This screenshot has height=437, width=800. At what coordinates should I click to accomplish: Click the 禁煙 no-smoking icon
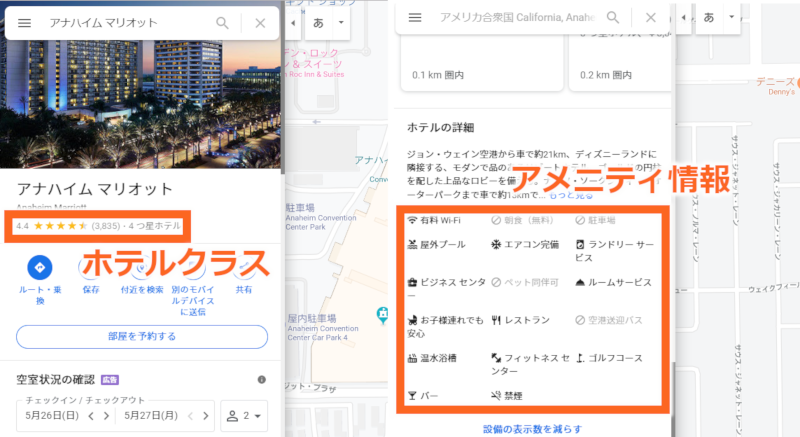(496, 396)
